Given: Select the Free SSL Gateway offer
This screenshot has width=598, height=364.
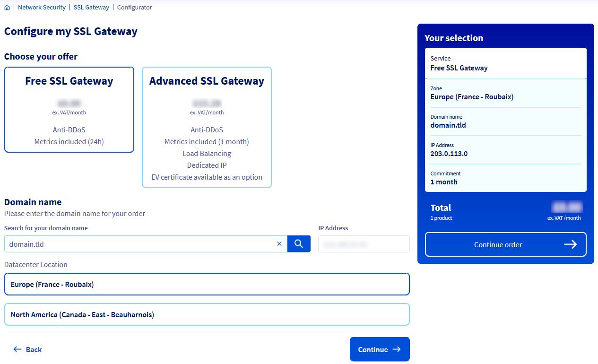Looking at the screenshot, I should [69, 109].
